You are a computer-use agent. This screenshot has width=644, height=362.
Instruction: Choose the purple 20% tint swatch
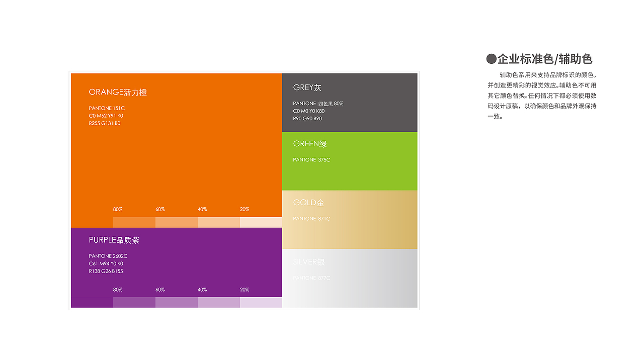pyautogui.click(x=261, y=302)
